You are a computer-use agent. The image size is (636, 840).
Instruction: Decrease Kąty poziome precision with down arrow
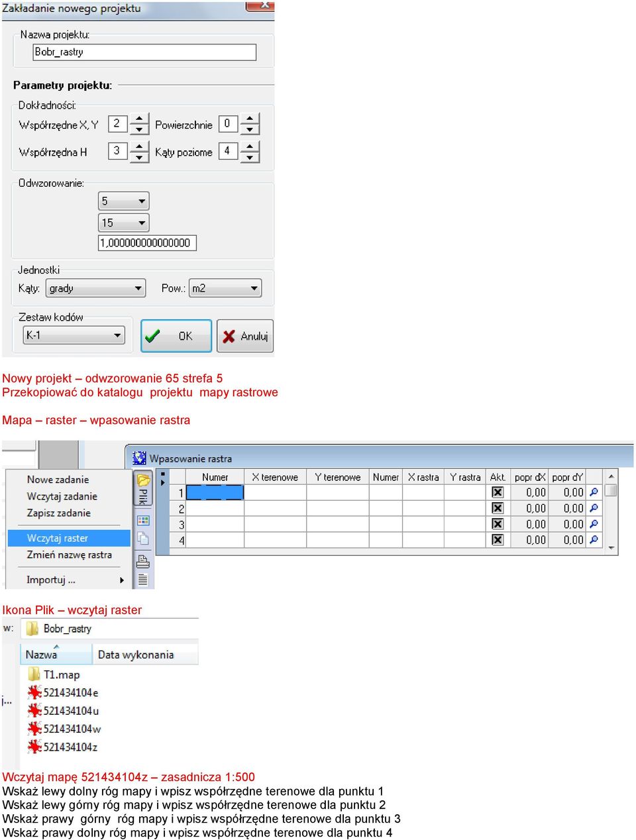[250, 157]
